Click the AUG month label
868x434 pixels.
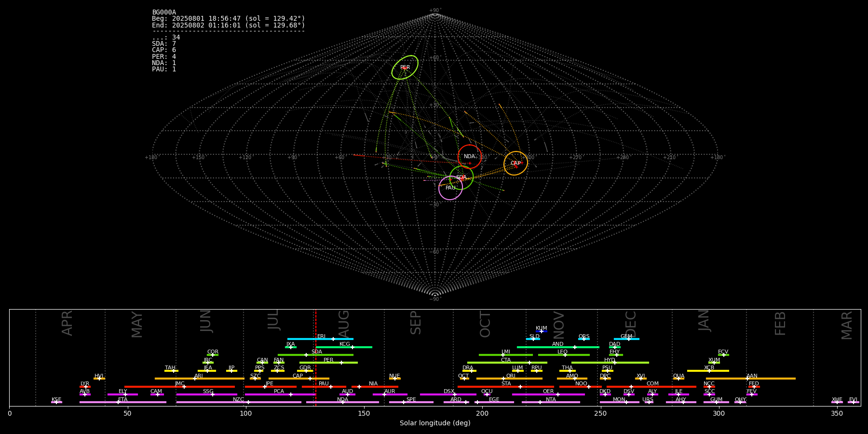[x=343, y=324]
